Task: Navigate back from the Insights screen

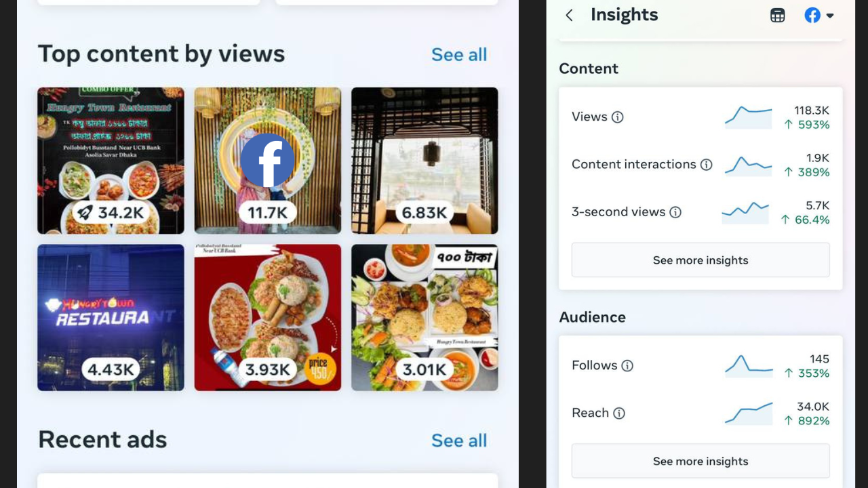Action: click(x=569, y=15)
